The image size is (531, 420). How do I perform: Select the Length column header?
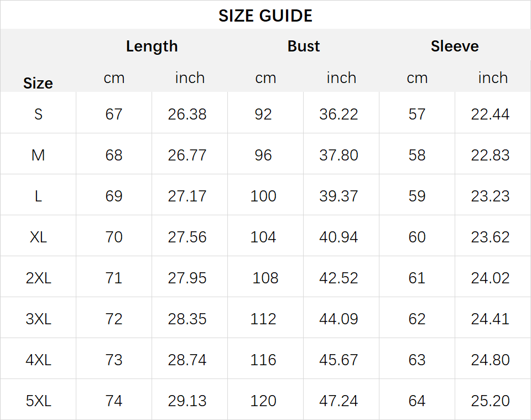coord(152,46)
